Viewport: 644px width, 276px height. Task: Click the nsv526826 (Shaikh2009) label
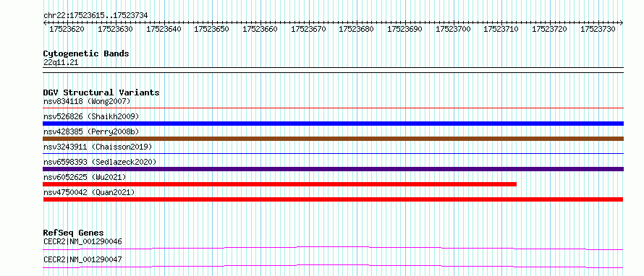[91, 116]
